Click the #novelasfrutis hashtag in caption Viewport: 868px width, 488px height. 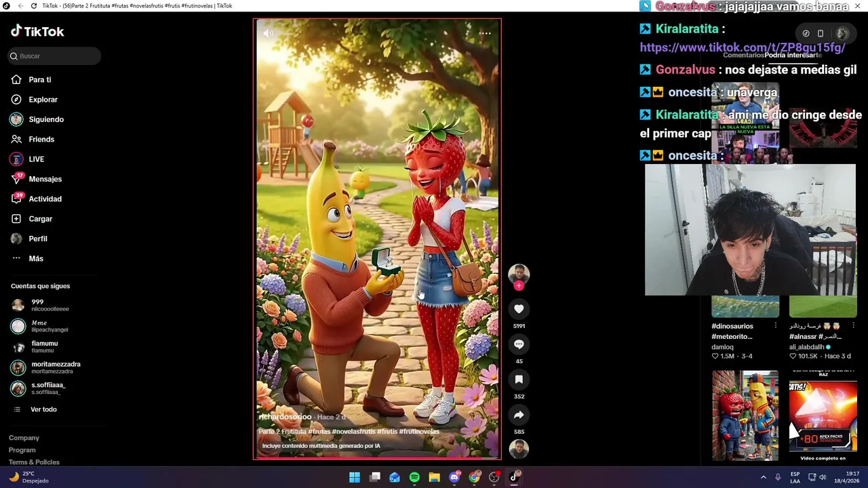tap(353, 432)
